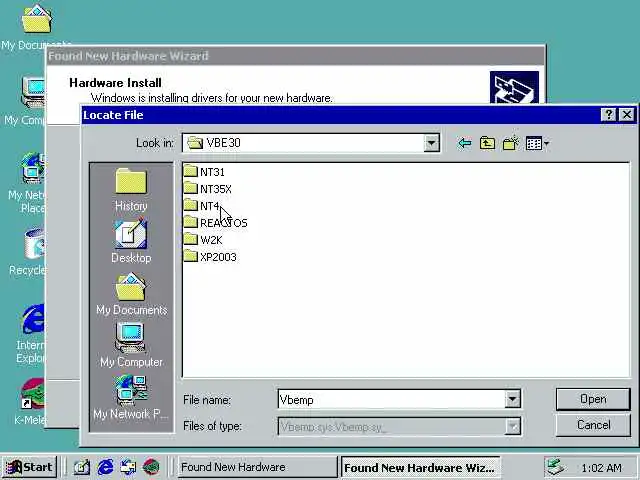Open the Start menu
Image resolution: width=640 pixels, height=480 pixels.
tap(29, 467)
